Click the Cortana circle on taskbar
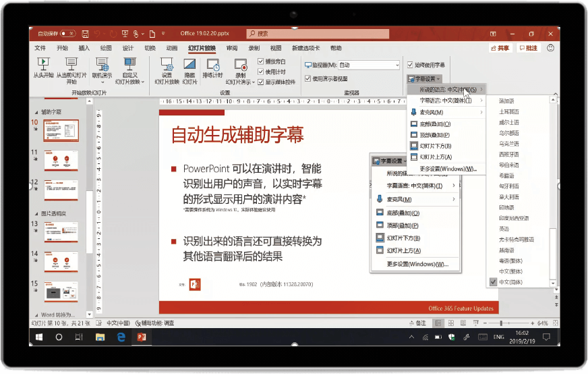The width and height of the screenshot is (588, 374). 59,337
